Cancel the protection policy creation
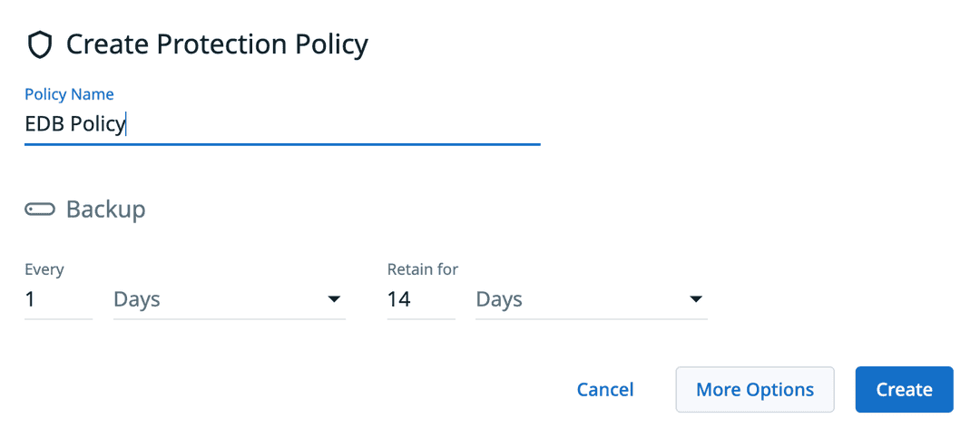Viewport: 980px width, 438px height. (605, 390)
